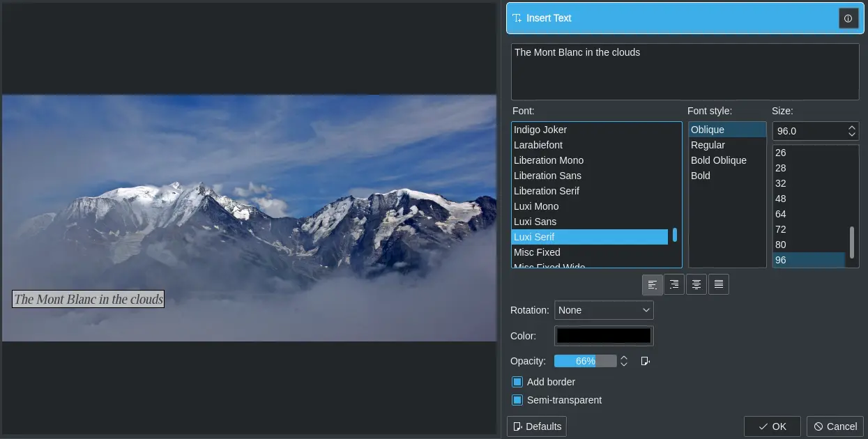Reset opacity to default with the icon
The width and height of the screenshot is (868, 439).
[645, 361]
